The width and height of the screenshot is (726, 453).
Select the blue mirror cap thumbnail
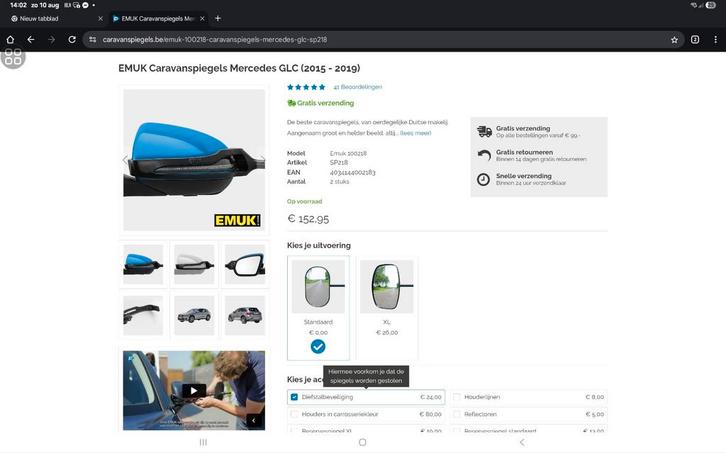pos(143,264)
